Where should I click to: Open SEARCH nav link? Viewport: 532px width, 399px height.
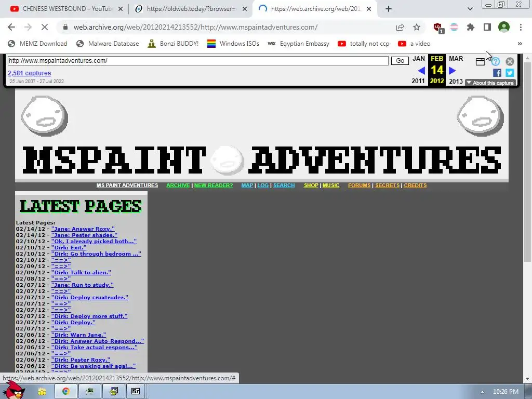click(284, 185)
